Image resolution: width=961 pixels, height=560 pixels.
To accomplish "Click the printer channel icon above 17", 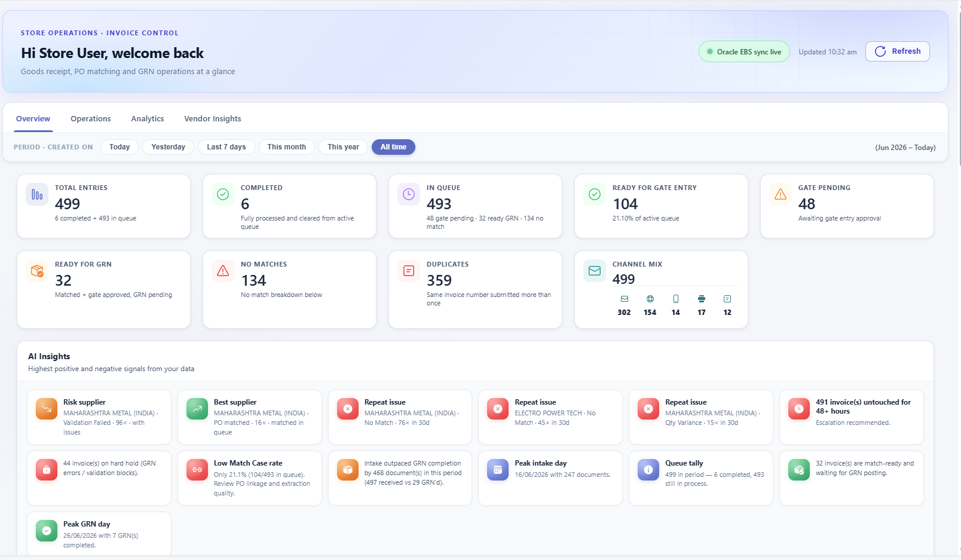I will click(x=702, y=299).
